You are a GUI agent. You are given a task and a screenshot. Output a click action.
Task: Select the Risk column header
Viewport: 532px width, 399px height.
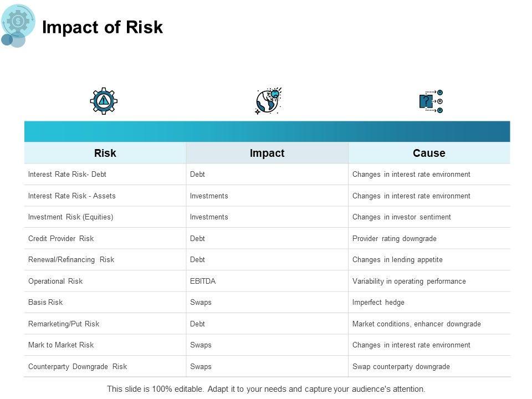105,153
